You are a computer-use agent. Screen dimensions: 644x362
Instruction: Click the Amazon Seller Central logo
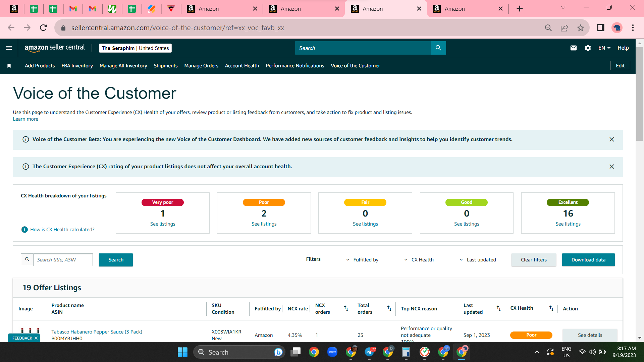tap(55, 48)
